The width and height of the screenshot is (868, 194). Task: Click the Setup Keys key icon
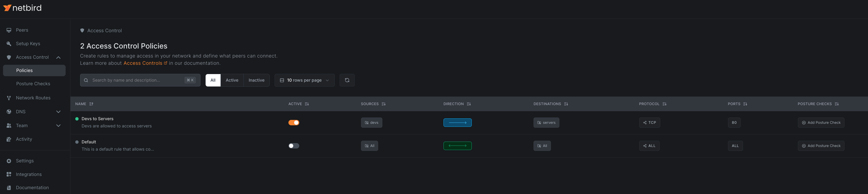[9, 44]
